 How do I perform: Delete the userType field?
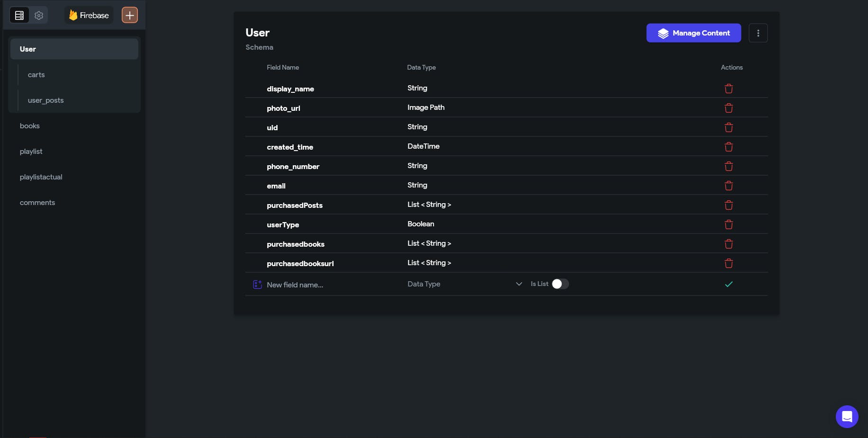pos(729,224)
